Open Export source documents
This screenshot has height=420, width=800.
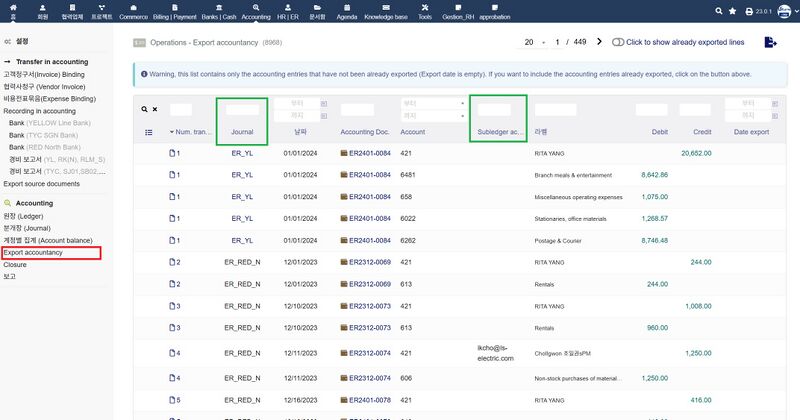click(41, 184)
